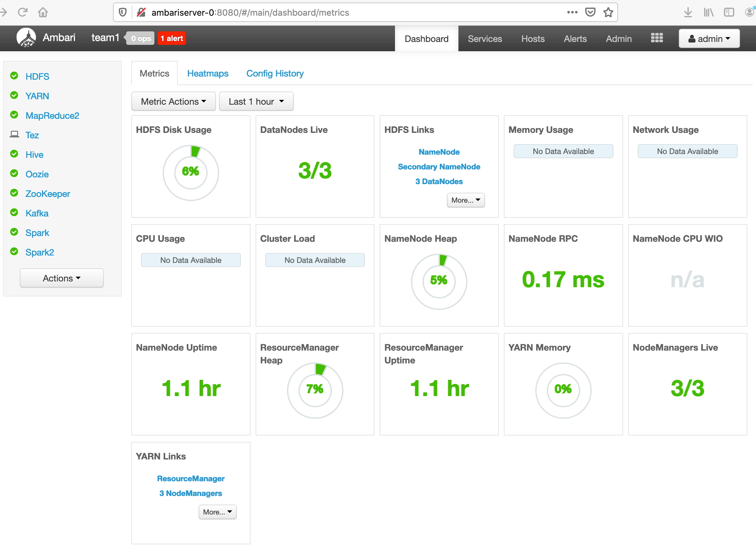
Task: Open Firefox downloads arrow icon
Action: point(687,13)
